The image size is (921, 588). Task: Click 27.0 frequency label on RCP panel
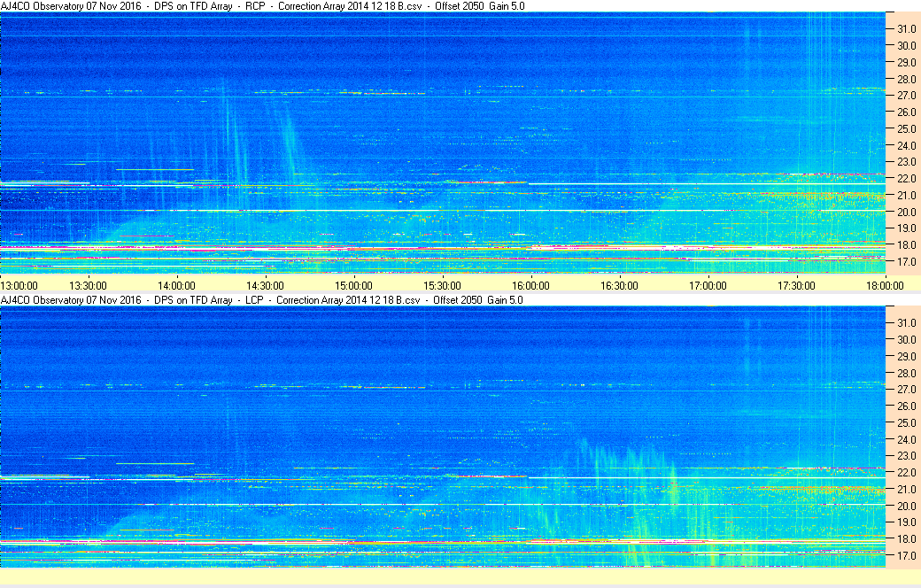point(906,96)
